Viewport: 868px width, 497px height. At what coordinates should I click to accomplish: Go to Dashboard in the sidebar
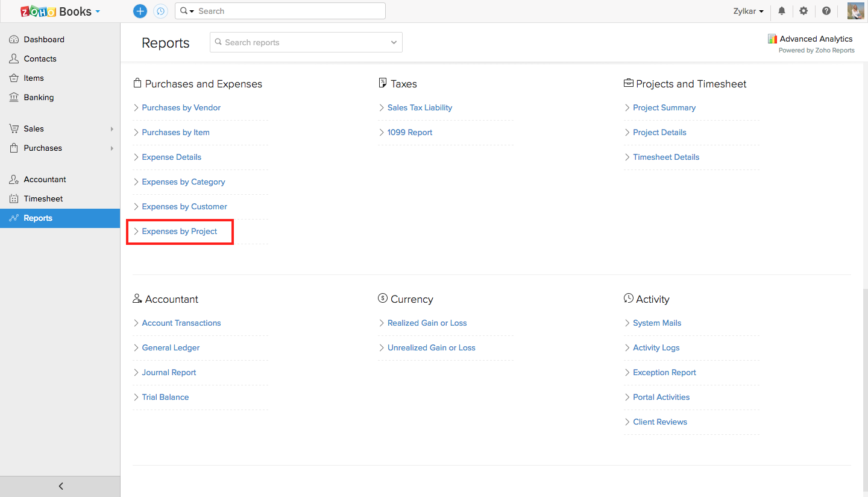tap(44, 39)
